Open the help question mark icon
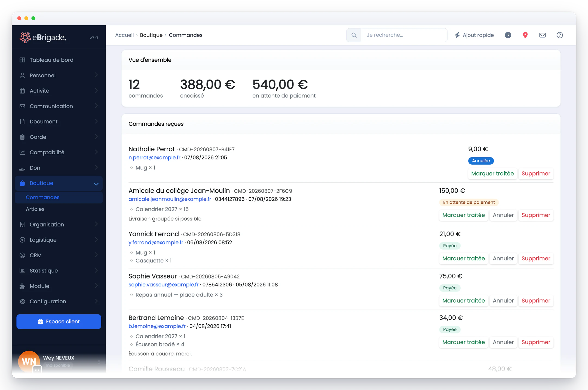Viewport: 588px width, 390px height. tap(560, 35)
